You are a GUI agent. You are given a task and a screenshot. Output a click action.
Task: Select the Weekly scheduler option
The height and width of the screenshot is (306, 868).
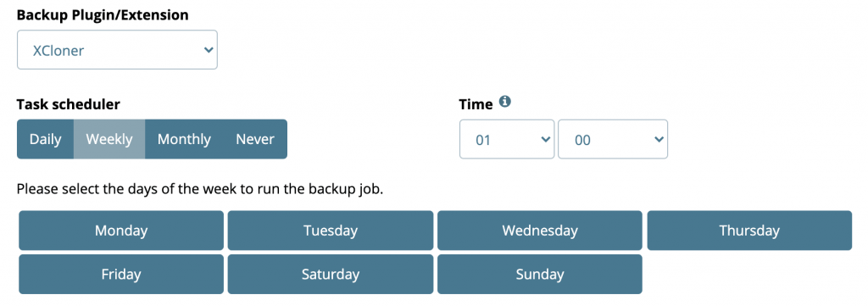coord(109,140)
